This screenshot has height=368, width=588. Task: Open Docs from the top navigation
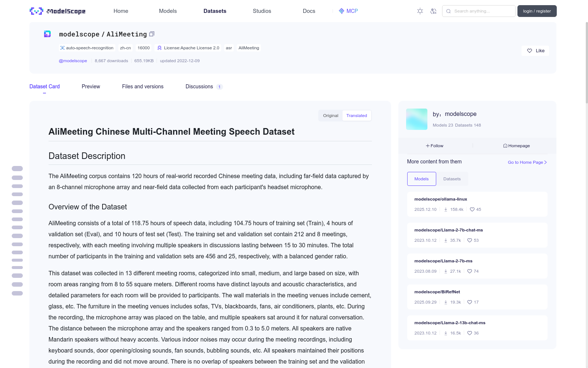tap(309, 11)
